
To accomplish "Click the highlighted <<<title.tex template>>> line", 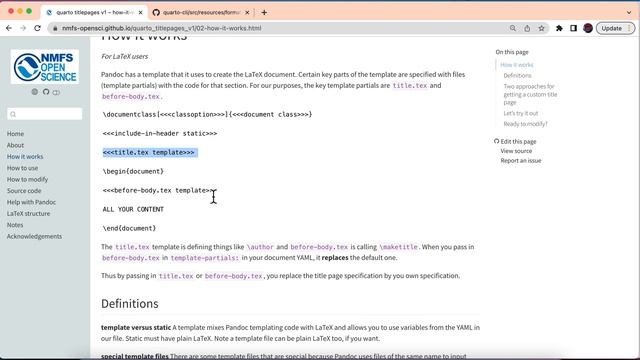I will [x=149, y=153].
